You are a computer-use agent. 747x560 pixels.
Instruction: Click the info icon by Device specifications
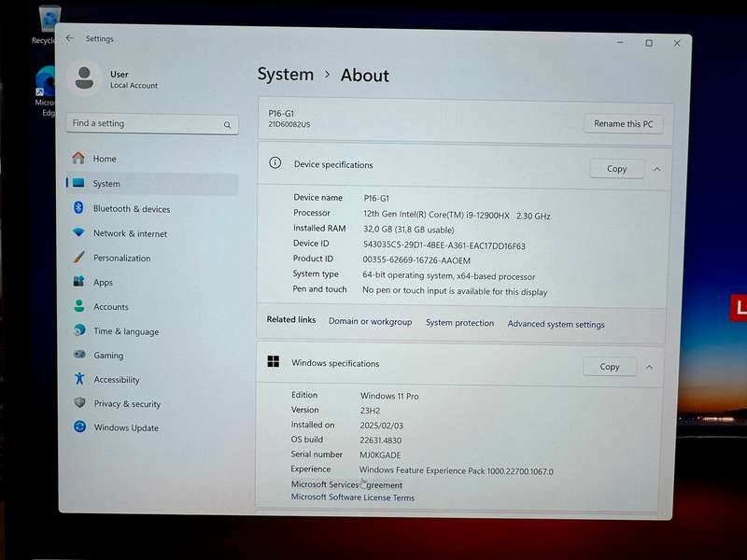pyautogui.click(x=275, y=162)
